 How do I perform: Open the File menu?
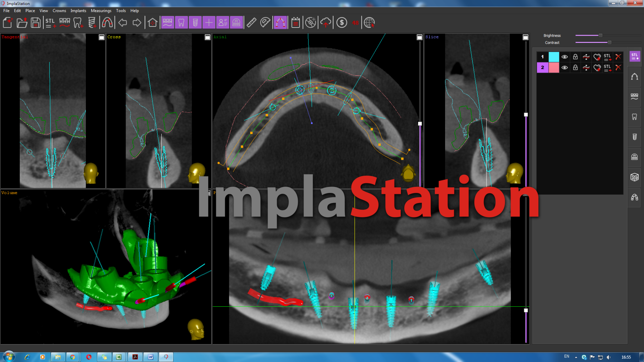click(6, 11)
